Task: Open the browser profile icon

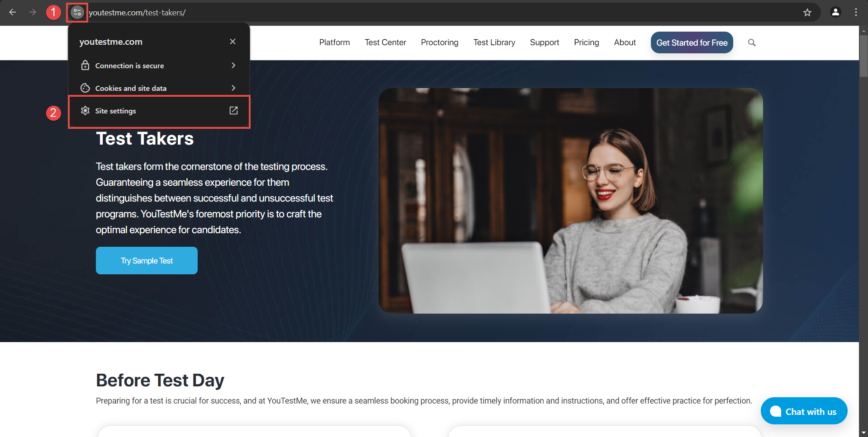Action: coord(835,12)
